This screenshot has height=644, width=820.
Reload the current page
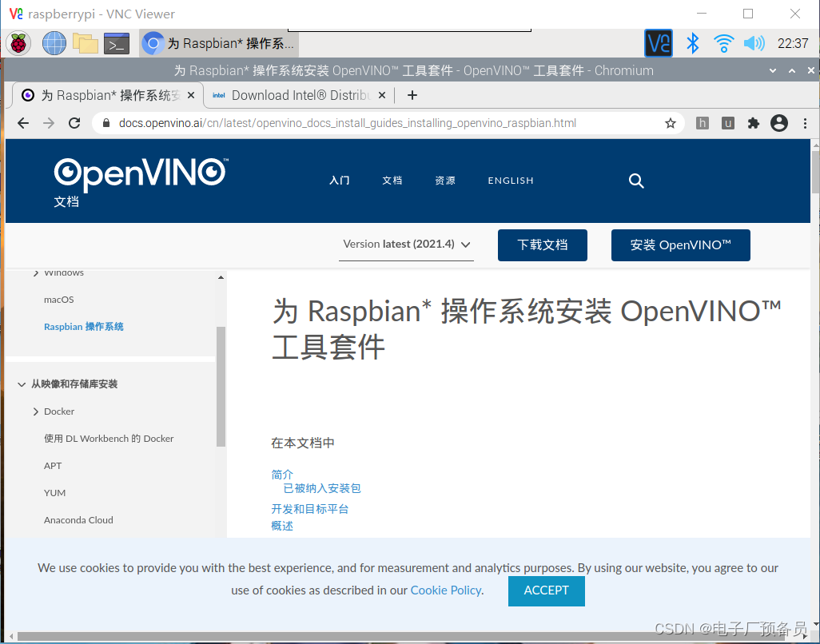click(x=74, y=123)
